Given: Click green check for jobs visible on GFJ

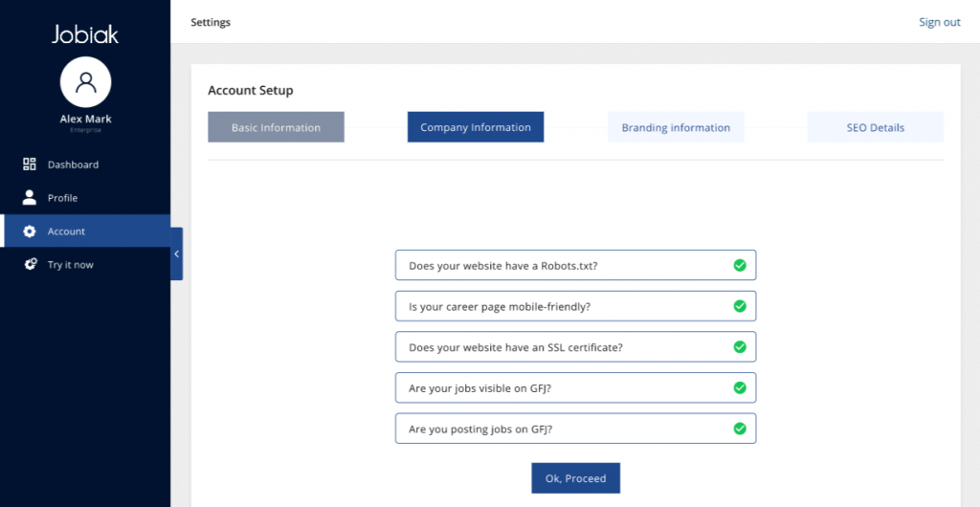Looking at the screenshot, I should (740, 387).
